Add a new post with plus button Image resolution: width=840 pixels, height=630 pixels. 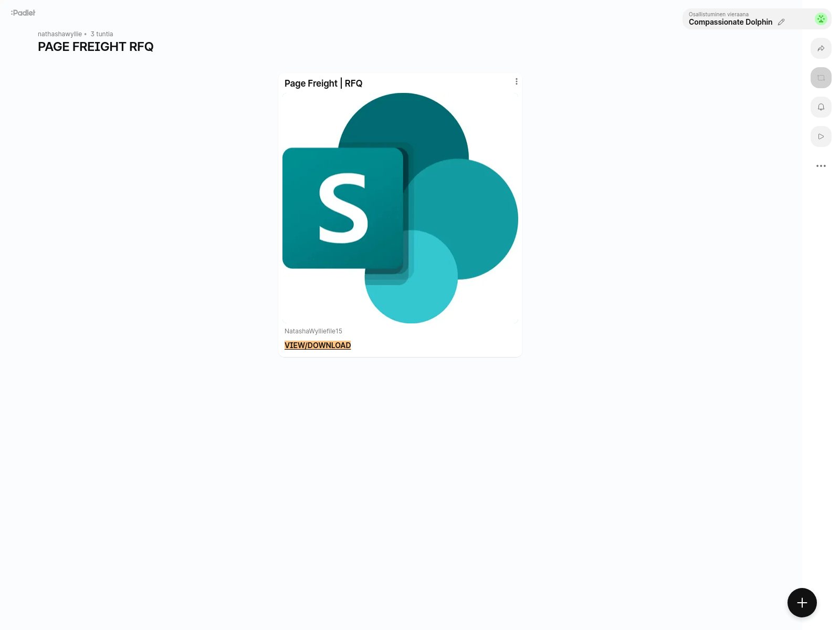[x=802, y=603]
